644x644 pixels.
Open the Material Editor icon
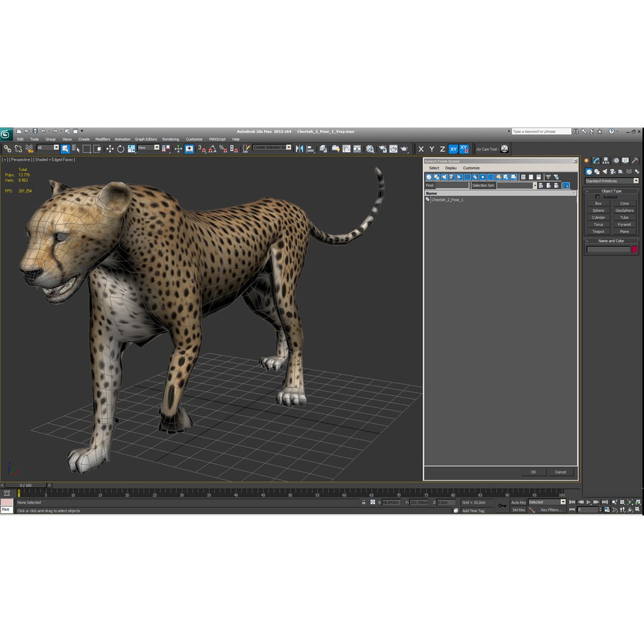370,148
